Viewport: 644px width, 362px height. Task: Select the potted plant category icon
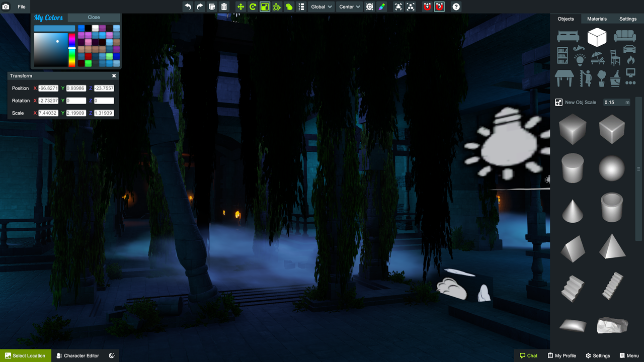click(x=601, y=78)
